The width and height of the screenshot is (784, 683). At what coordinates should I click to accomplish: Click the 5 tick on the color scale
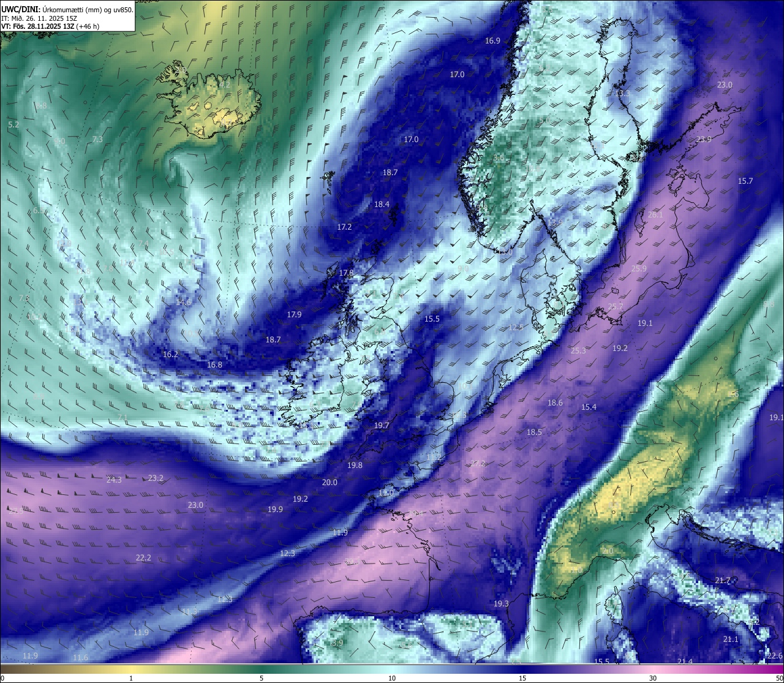click(262, 677)
